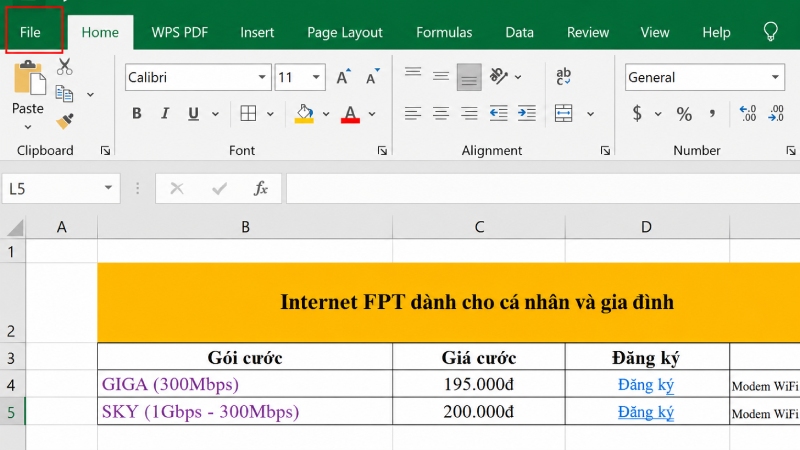
Task: Decrease indent
Action: pos(498,113)
